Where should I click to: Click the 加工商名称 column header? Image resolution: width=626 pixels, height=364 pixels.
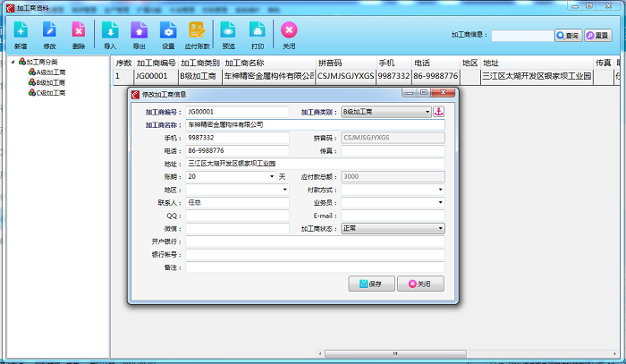(x=268, y=63)
